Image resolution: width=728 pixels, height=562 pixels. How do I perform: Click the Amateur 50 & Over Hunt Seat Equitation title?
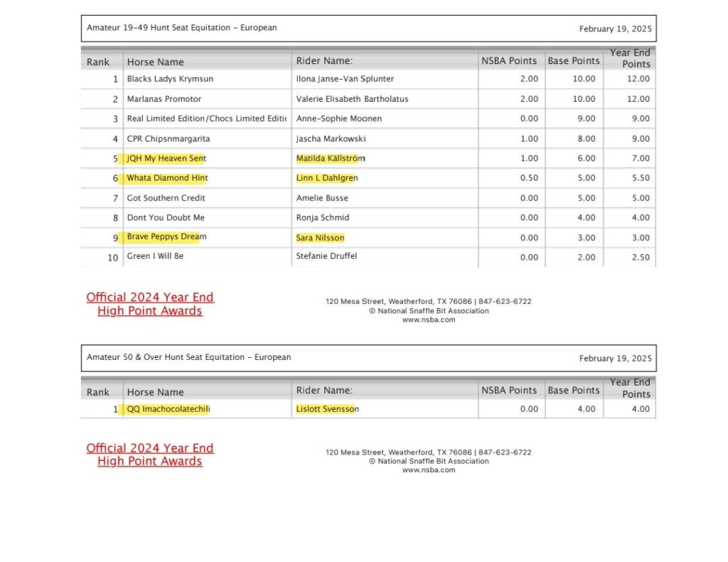click(188, 357)
